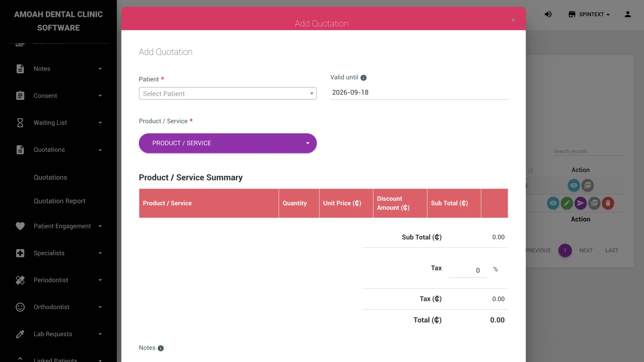
Task: Click the Tax percentage input field
Action: tap(468, 271)
